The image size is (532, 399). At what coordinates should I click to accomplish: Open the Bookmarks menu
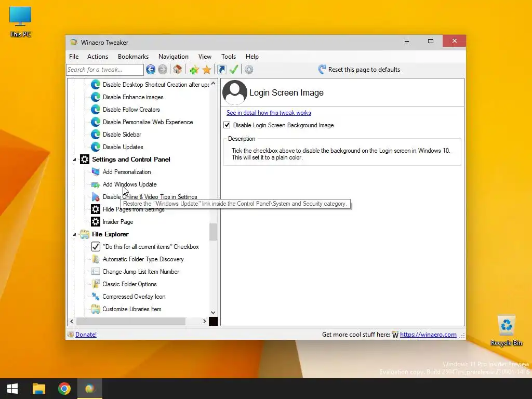134,57
